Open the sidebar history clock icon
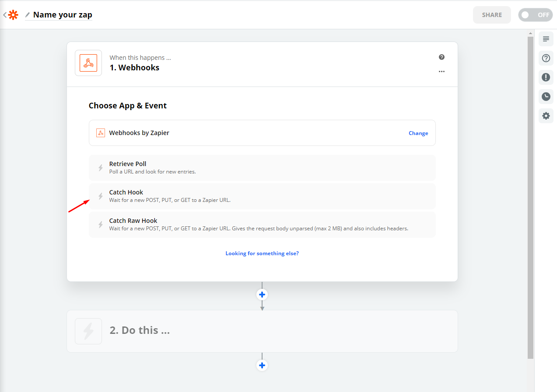This screenshot has width=557, height=392. pyautogui.click(x=546, y=97)
